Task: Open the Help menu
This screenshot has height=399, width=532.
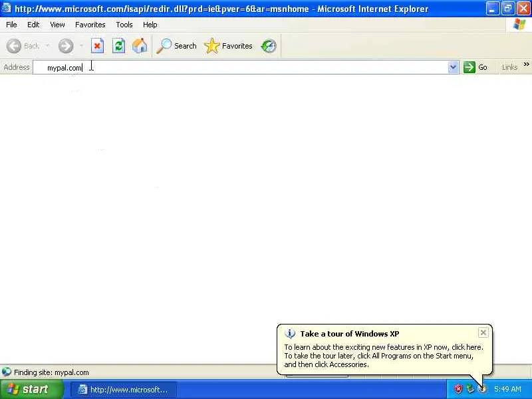Action: pyautogui.click(x=150, y=25)
